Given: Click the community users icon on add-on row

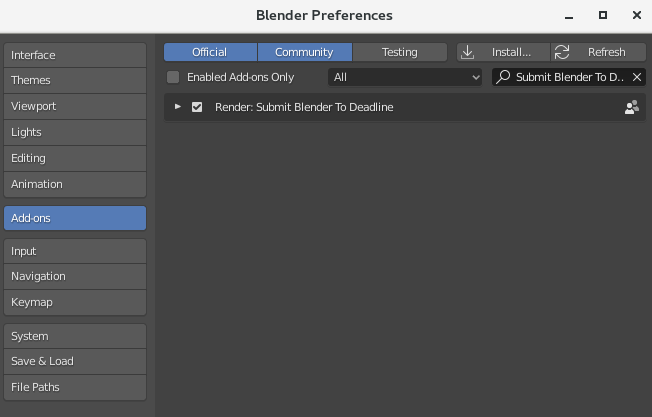Looking at the screenshot, I should coord(632,107).
